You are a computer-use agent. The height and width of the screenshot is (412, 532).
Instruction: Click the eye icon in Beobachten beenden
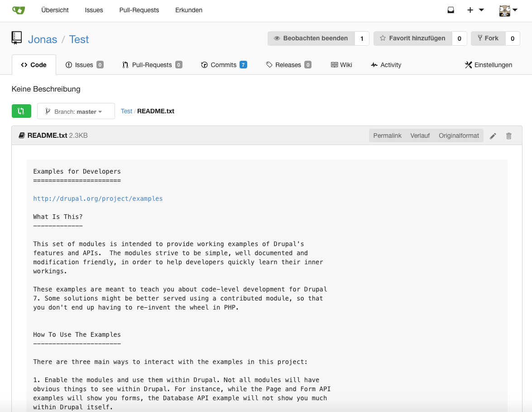pos(277,39)
